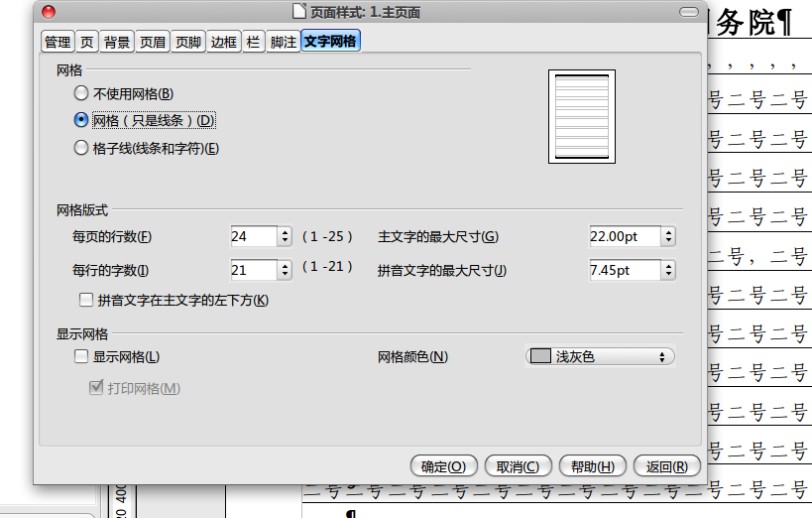Click the 返回(R) reset button
Image resolution: width=812 pixels, height=518 pixels.
pyautogui.click(x=667, y=466)
